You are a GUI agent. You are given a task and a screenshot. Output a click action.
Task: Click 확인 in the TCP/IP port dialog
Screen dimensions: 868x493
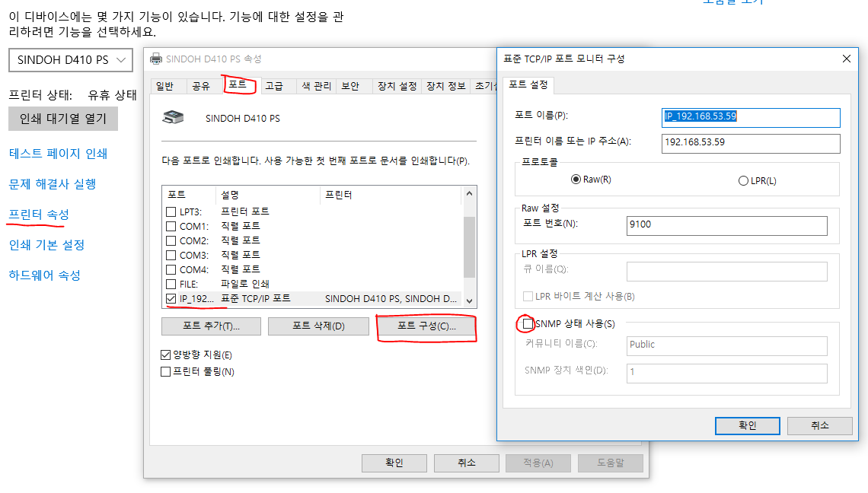747,425
